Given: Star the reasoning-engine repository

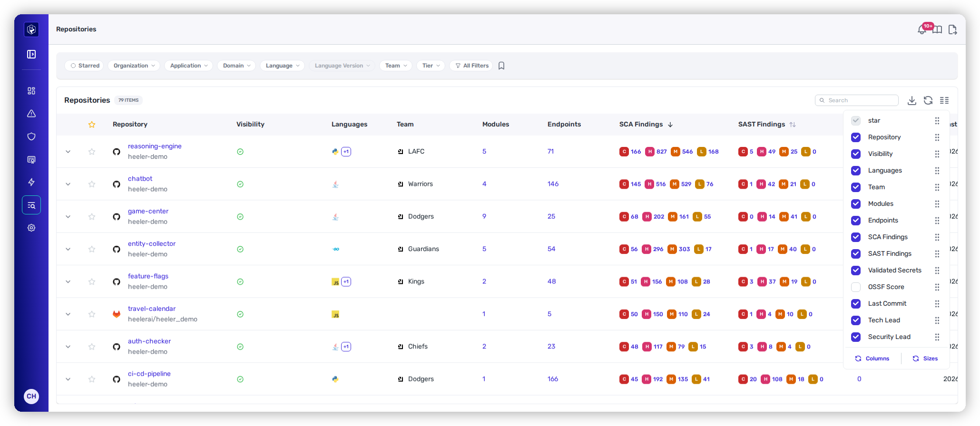Looking at the screenshot, I should tap(92, 152).
